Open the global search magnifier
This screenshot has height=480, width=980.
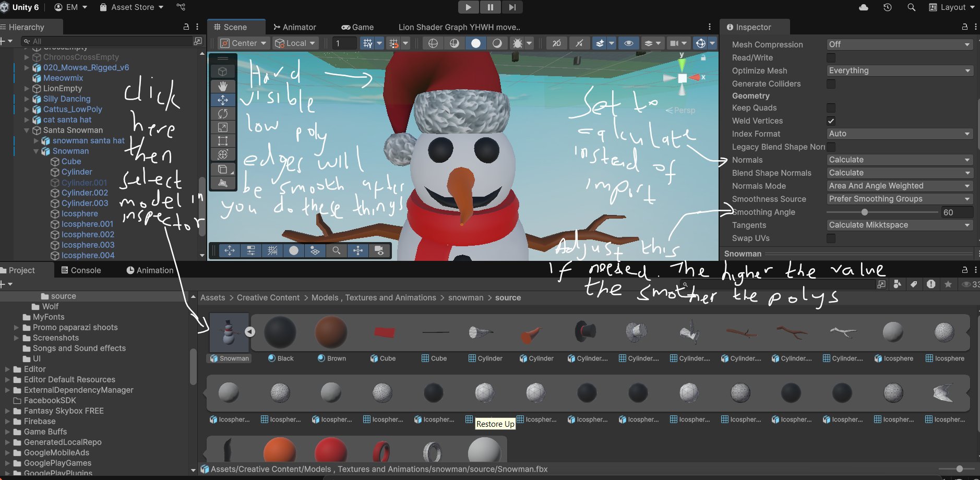point(912,7)
